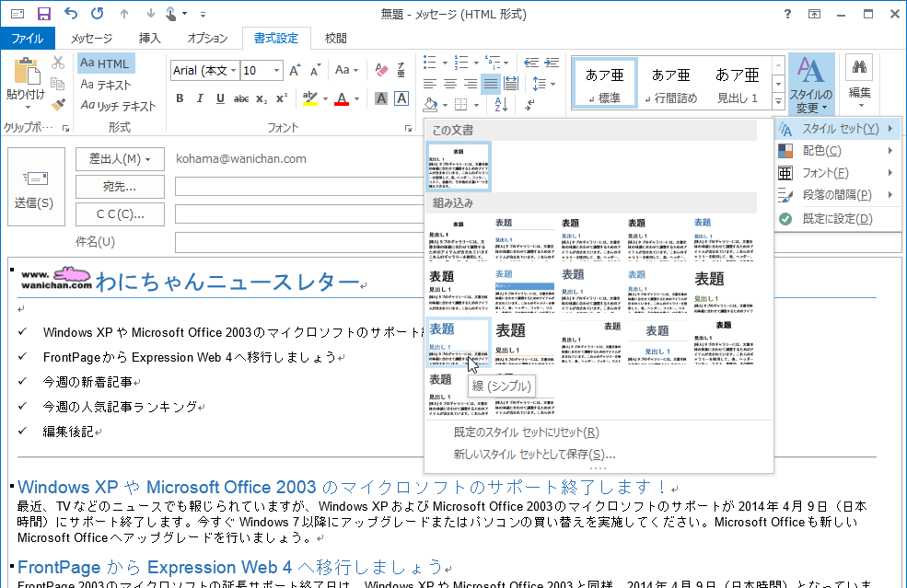Click the distributed alignment icon
907x588 pixels.
point(511,85)
